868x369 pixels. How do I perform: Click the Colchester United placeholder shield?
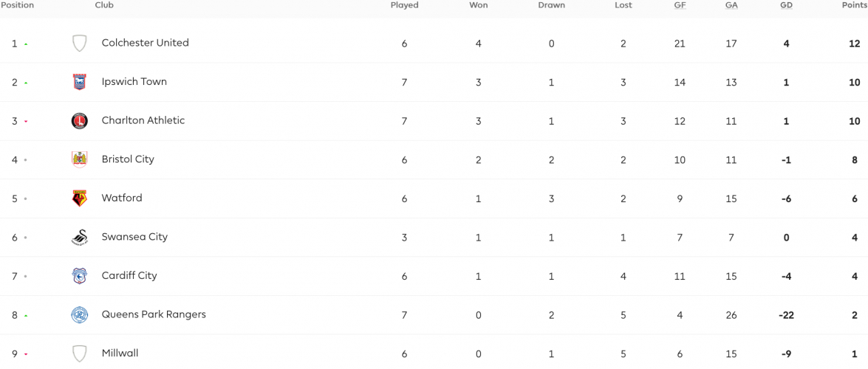(x=80, y=43)
